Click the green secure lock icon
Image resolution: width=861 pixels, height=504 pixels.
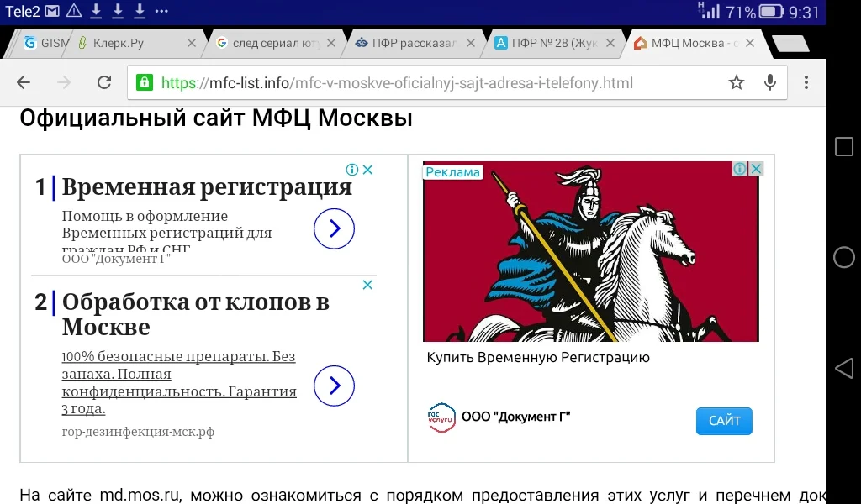pos(145,83)
